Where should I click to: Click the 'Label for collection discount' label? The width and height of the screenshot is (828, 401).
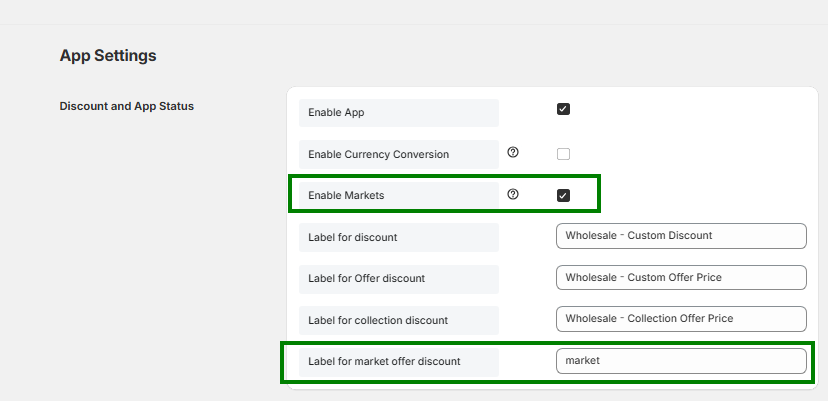coord(378,320)
